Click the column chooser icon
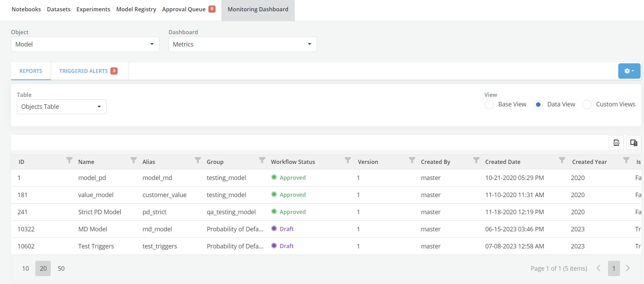 coord(633,143)
